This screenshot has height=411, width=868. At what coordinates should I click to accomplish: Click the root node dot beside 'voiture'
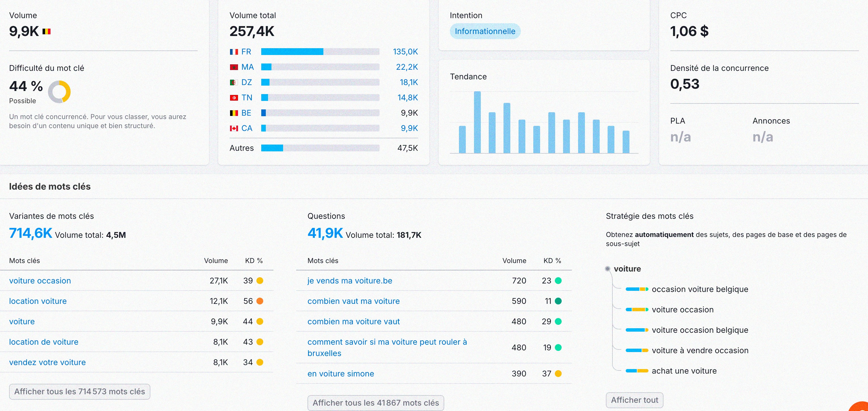click(x=608, y=269)
